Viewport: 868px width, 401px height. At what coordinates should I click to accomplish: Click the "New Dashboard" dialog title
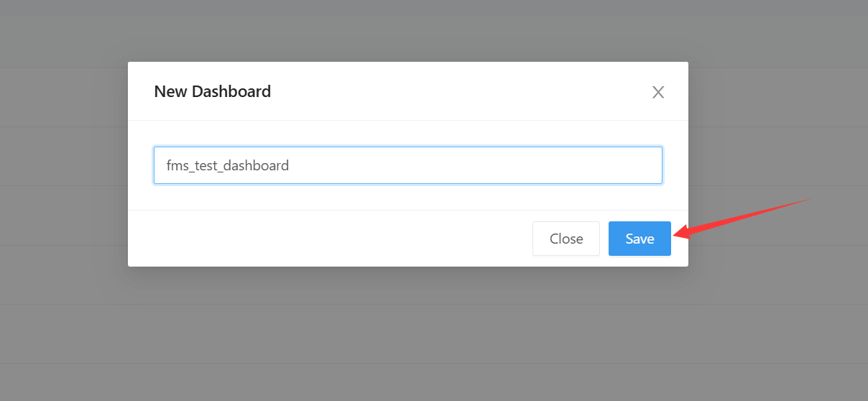coord(213,91)
